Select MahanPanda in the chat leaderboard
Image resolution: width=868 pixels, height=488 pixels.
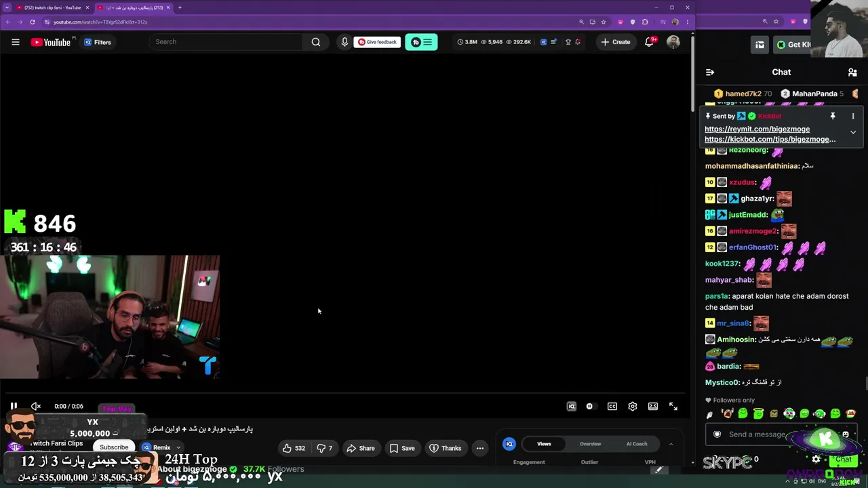(x=812, y=94)
